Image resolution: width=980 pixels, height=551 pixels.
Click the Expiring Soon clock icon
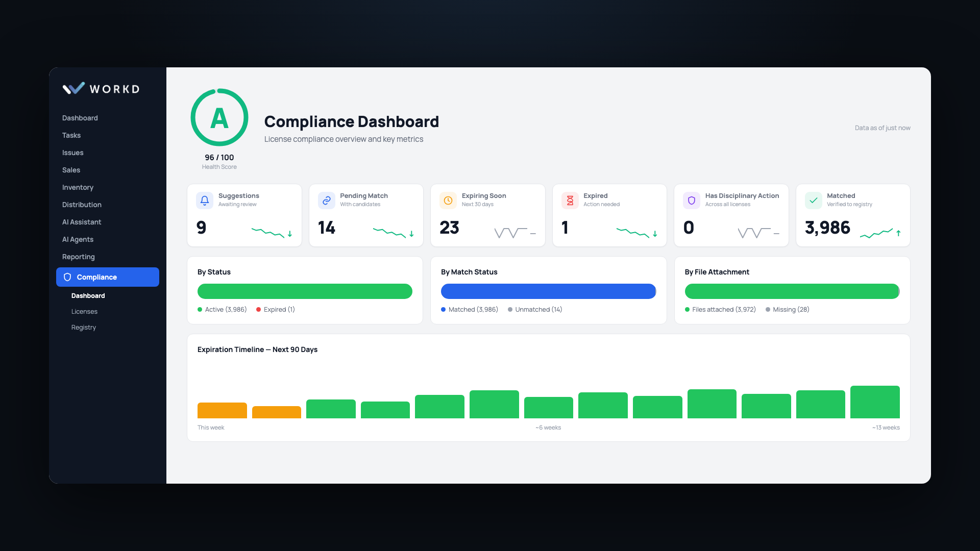448,201
